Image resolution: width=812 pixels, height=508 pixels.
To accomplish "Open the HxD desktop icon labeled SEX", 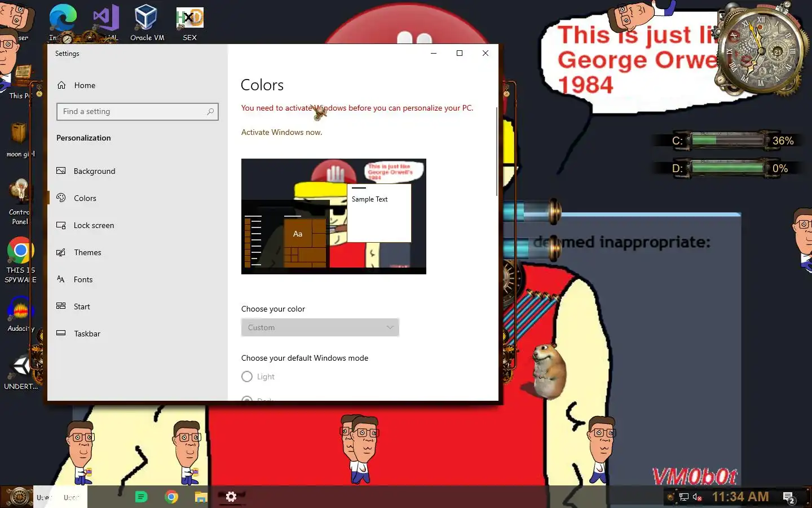I will pyautogui.click(x=189, y=23).
